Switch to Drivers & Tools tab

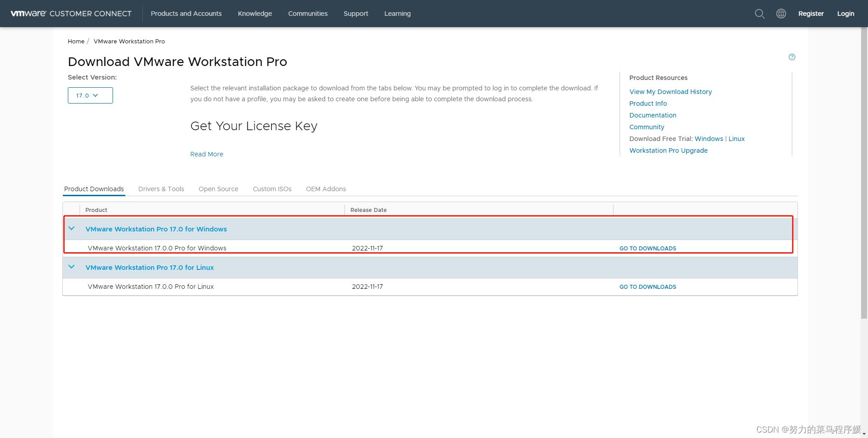[x=161, y=189]
